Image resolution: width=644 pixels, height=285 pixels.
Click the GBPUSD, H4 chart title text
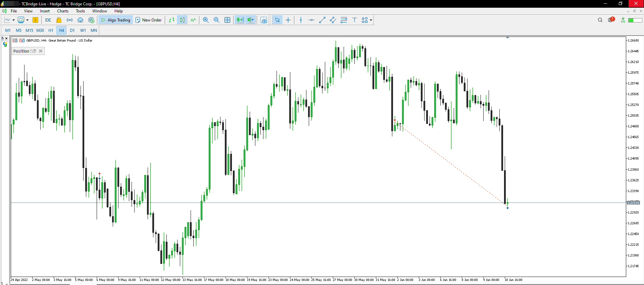pyautogui.click(x=59, y=41)
